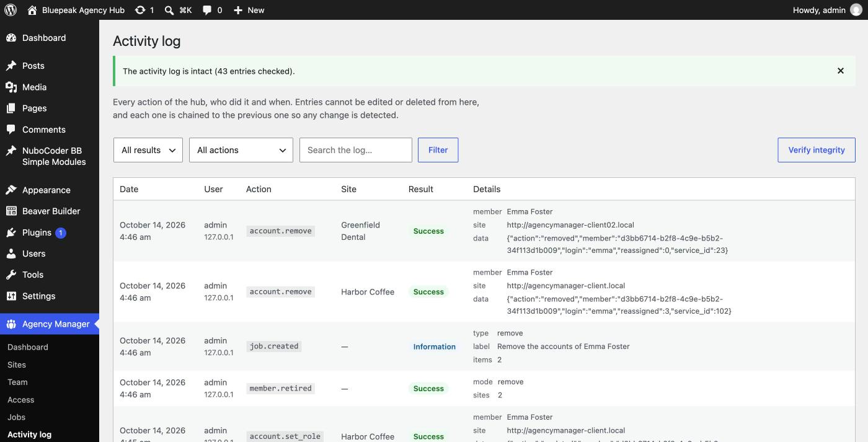
Task: Click the Pages icon in sidebar
Action: click(x=11, y=108)
